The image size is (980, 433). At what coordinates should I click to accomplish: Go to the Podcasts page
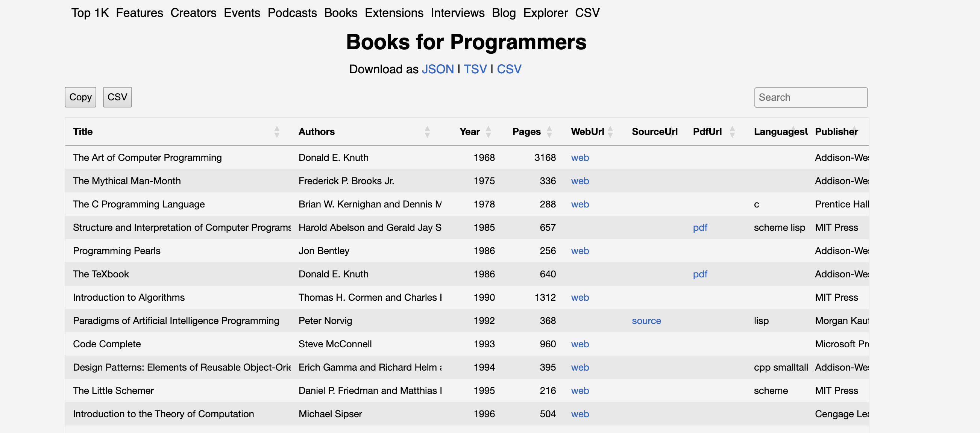pos(292,13)
